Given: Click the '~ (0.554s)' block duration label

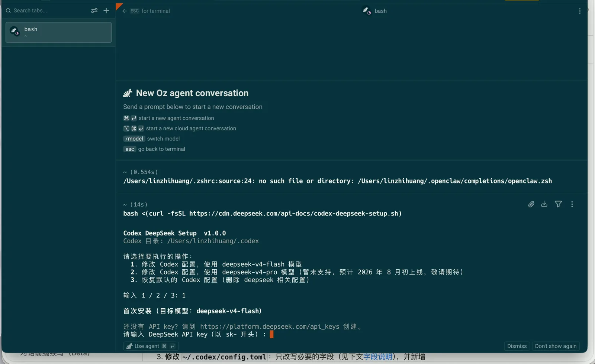Looking at the screenshot, I should pyautogui.click(x=141, y=172).
